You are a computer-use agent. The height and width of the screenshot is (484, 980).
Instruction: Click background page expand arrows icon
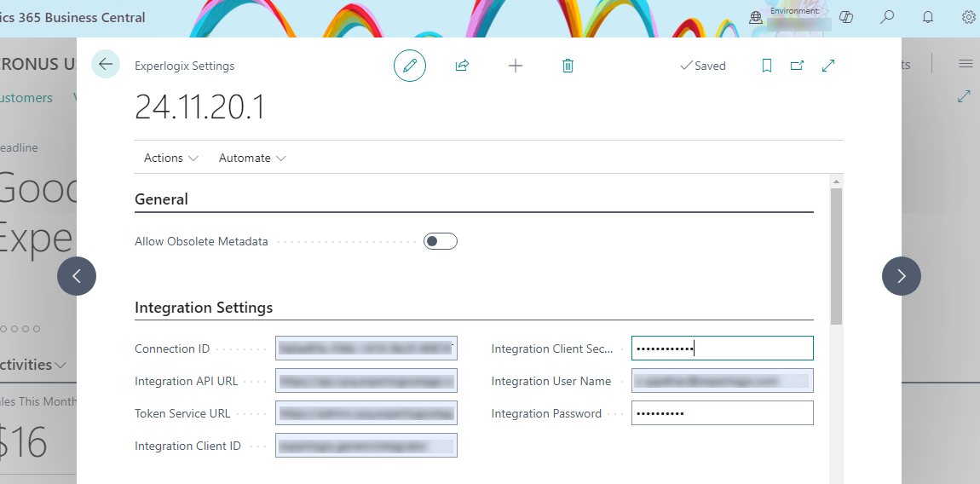pos(965,96)
